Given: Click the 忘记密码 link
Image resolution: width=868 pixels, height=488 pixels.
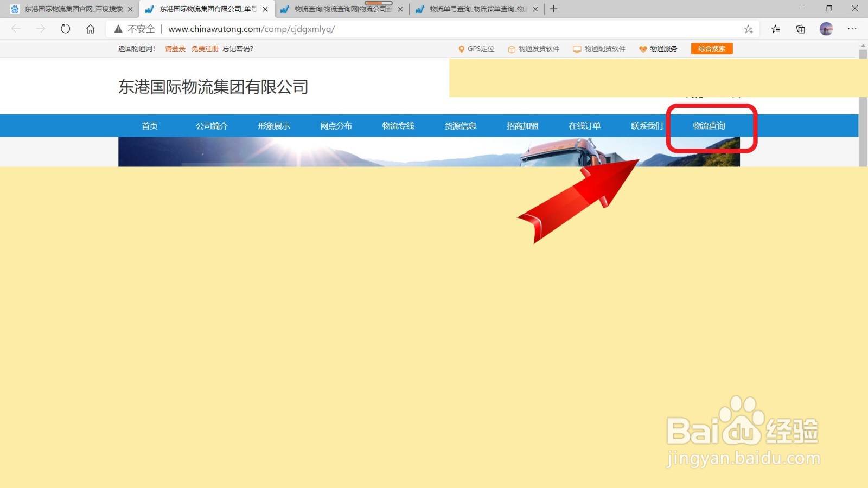Looking at the screenshot, I should [x=238, y=49].
